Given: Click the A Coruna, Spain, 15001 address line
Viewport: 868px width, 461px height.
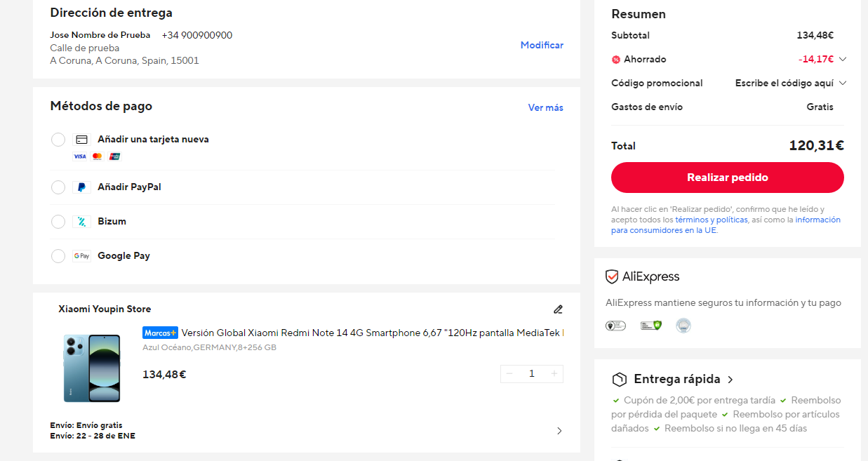Looking at the screenshot, I should coord(125,60).
